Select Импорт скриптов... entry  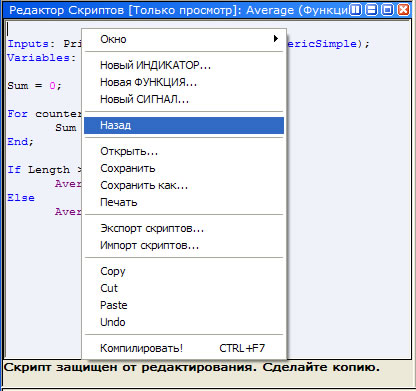coord(184,245)
